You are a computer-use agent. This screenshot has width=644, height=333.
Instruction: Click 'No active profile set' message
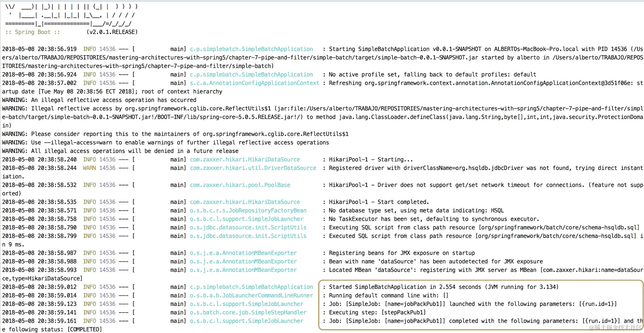(x=433, y=75)
